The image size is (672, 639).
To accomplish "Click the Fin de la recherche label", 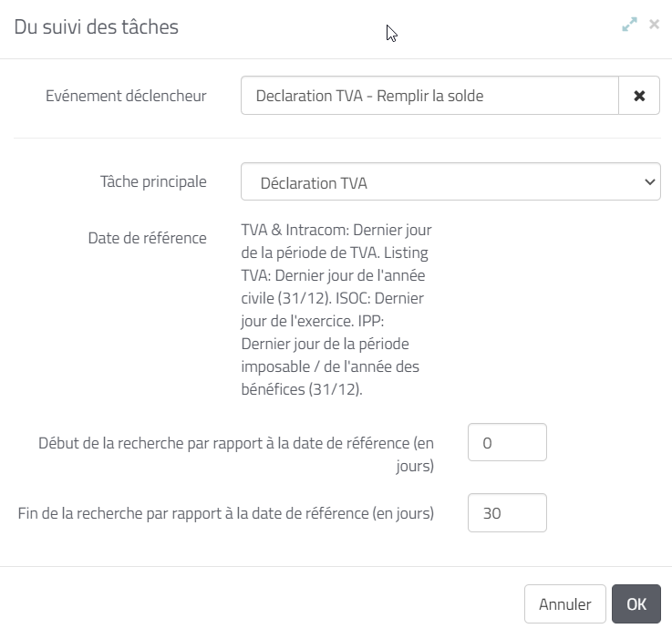I will tap(226, 513).
